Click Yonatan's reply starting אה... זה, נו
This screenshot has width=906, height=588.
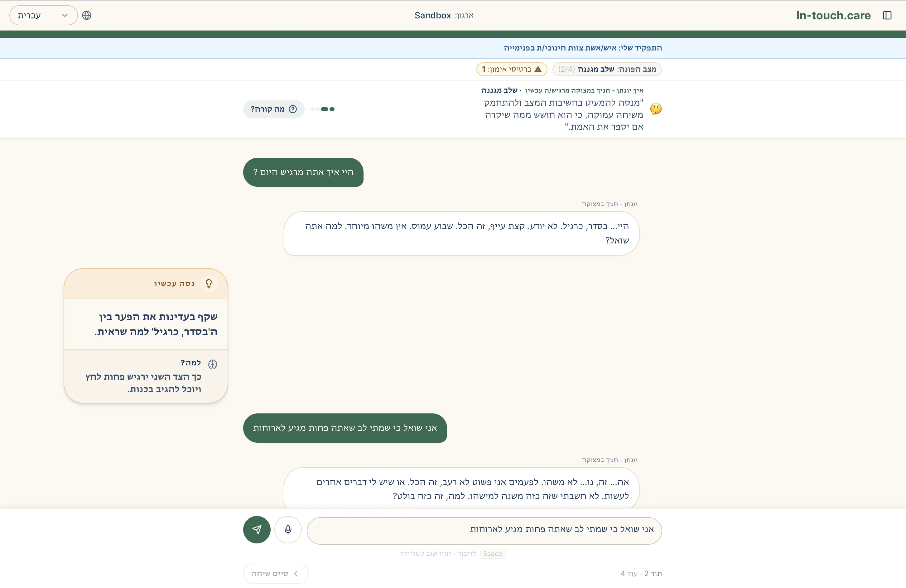click(461, 489)
